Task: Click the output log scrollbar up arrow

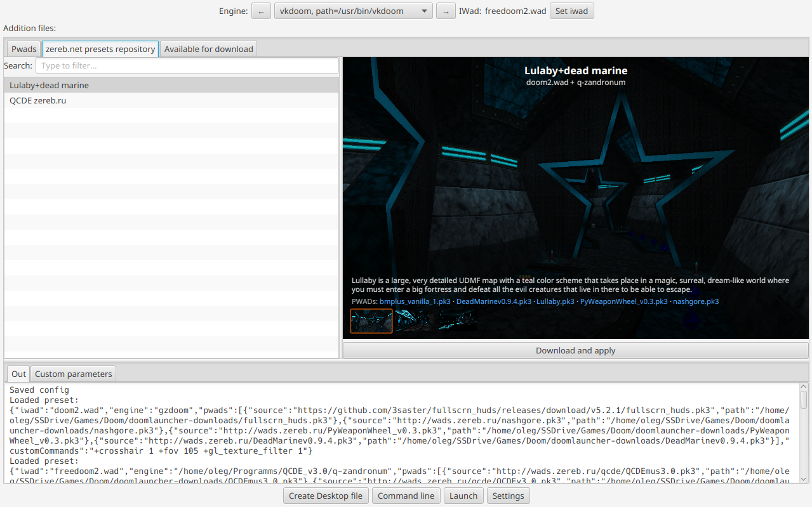Action: pyautogui.click(x=803, y=387)
